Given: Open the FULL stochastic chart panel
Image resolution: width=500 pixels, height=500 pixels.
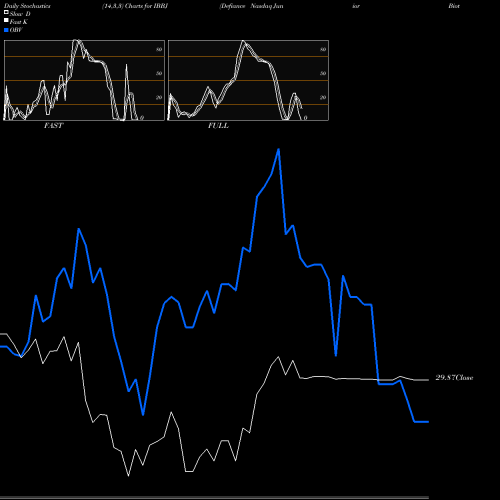Looking at the screenshot, I should [248, 80].
